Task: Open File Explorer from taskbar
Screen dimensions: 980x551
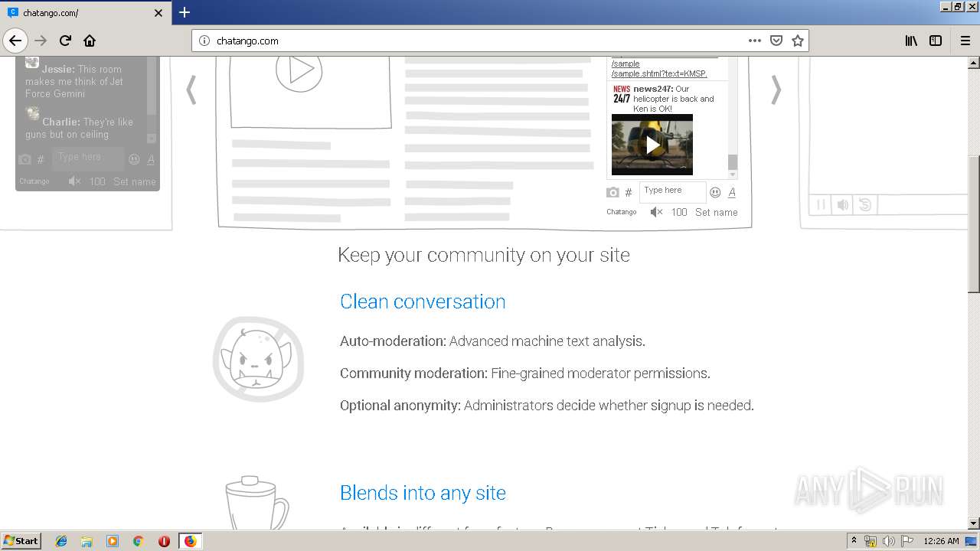Action: 87,541
